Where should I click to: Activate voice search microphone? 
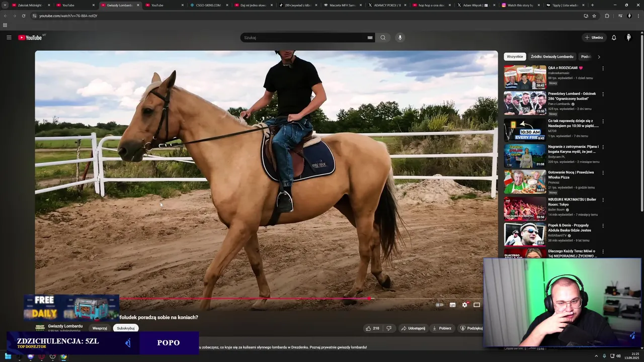pyautogui.click(x=400, y=38)
